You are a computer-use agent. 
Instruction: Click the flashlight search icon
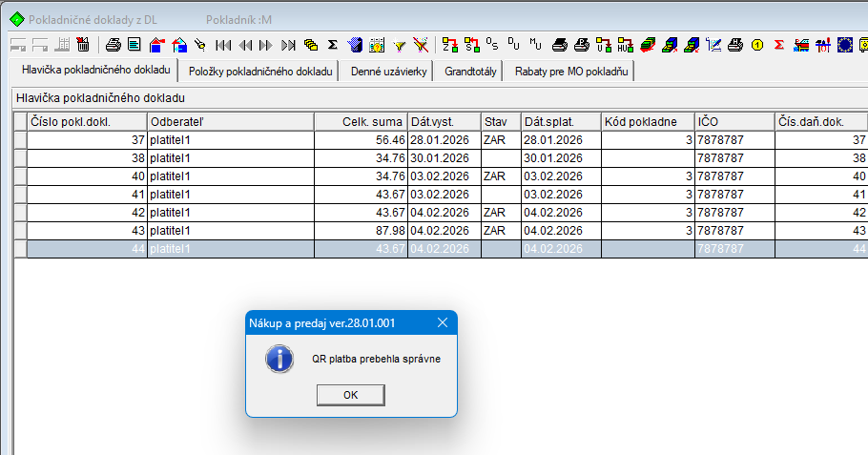[x=200, y=44]
